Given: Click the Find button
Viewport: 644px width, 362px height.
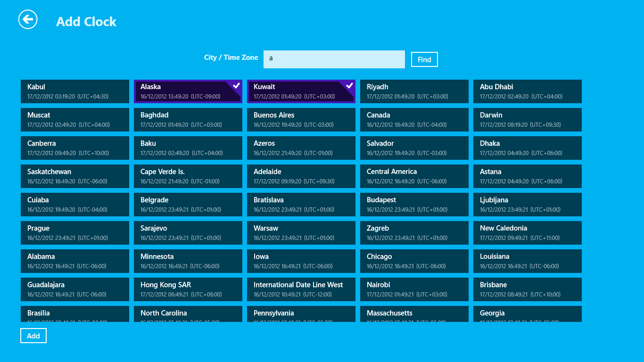Looking at the screenshot, I should (424, 59).
